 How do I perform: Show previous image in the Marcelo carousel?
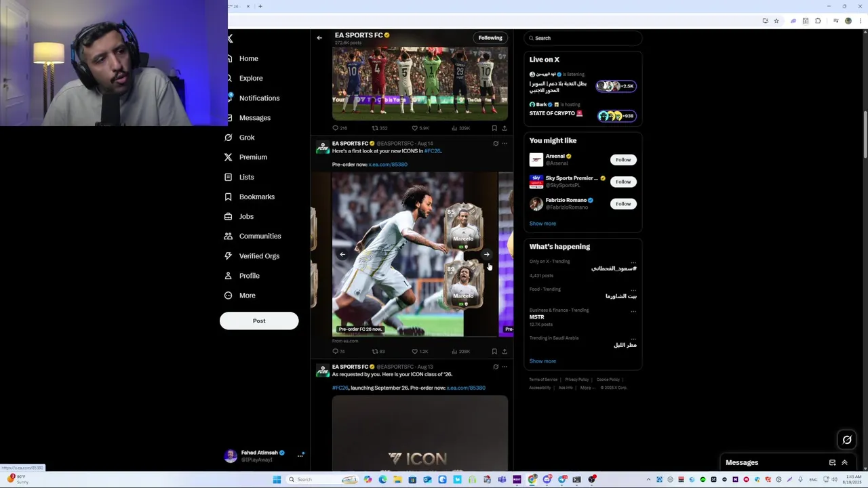click(x=342, y=254)
